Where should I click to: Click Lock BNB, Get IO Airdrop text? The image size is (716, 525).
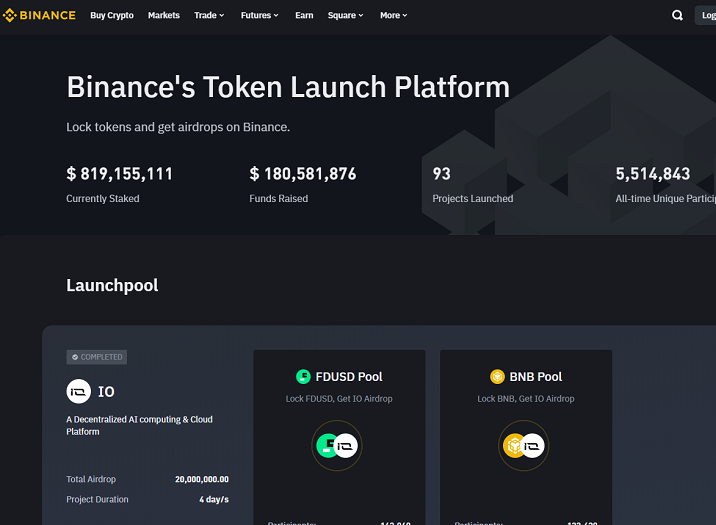[x=526, y=399]
